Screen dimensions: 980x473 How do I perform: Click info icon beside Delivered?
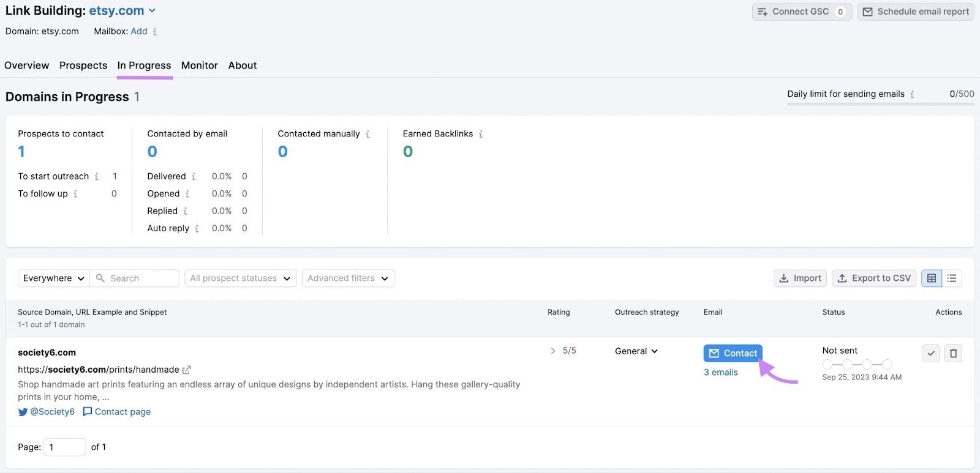click(x=194, y=176)
